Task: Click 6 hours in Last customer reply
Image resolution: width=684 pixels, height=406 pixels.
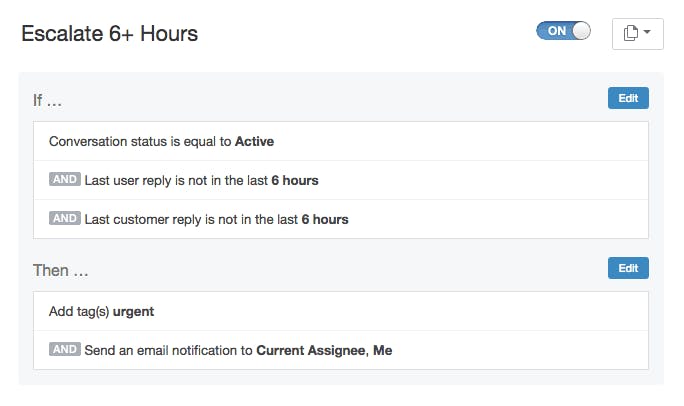Action: pyautogui.click(x=324, y=219)
